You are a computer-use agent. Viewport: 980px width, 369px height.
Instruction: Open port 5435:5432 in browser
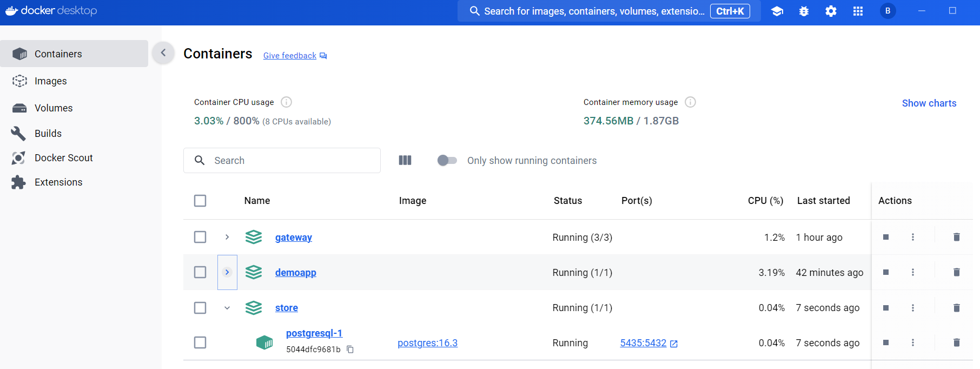tap(649, 343)
